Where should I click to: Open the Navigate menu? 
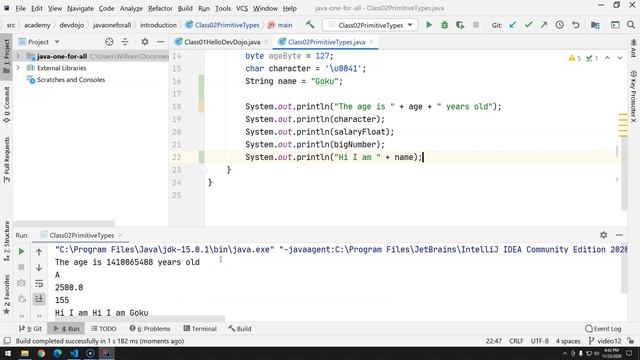(80, 8)
